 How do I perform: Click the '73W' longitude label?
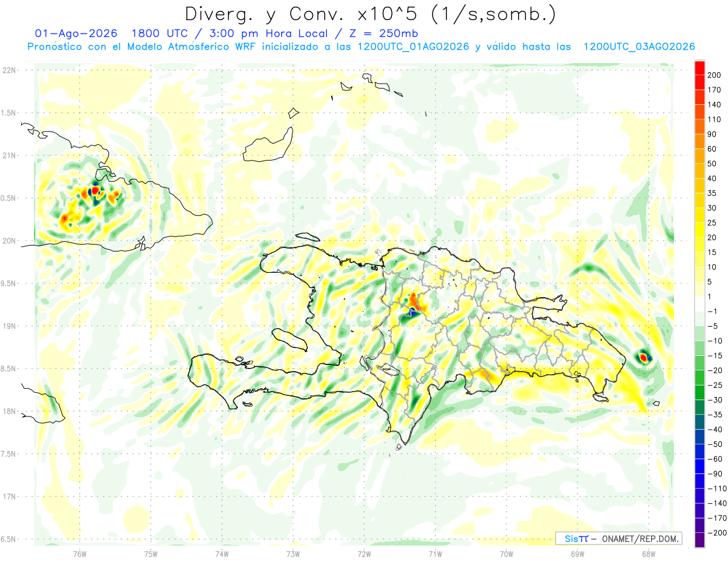(x=293, y=554)
